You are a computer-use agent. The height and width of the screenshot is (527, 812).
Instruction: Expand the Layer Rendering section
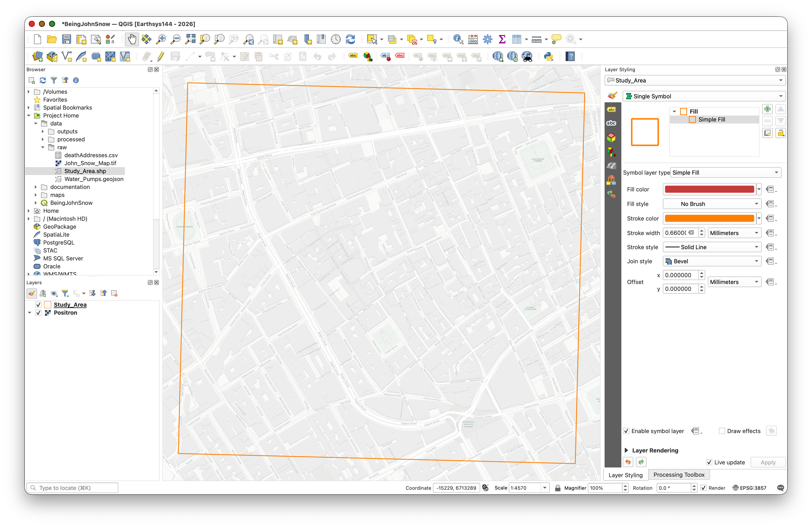[626, 450]
